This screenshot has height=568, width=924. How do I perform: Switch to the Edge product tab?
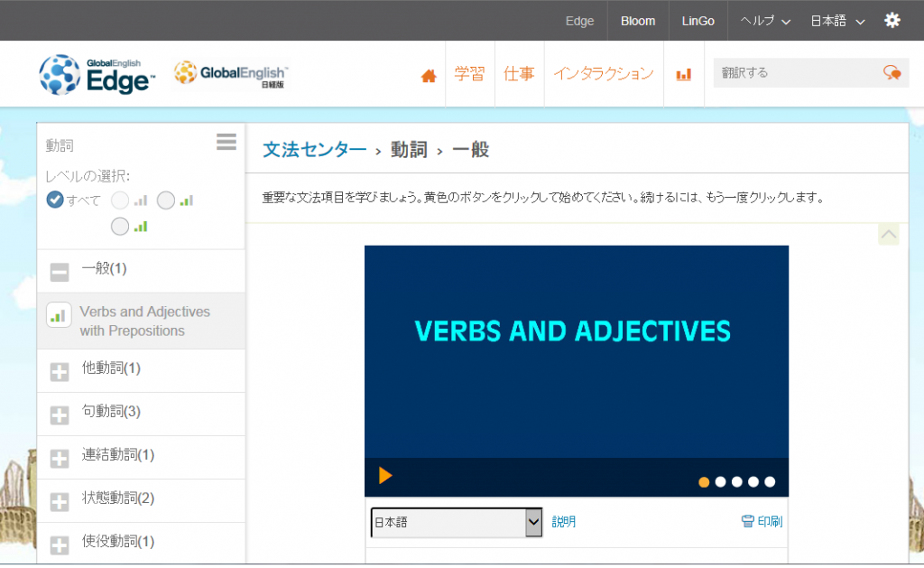click(579, 21)
